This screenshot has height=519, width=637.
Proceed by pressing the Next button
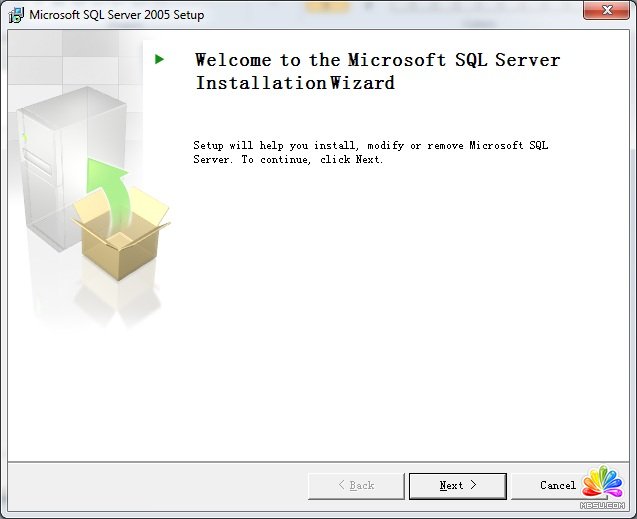[x=457, y=486]
